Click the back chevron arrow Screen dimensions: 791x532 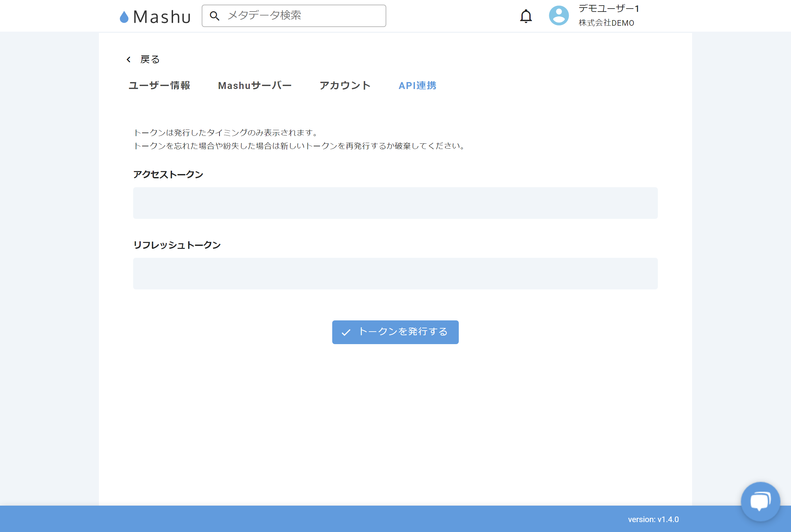[x=129, y=60]
